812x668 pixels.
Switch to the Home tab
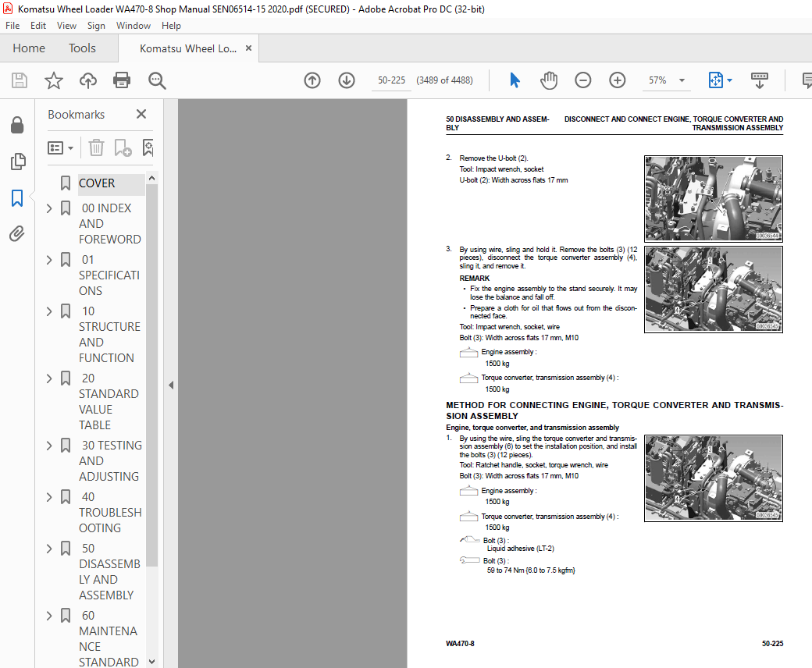pos(29,48)
